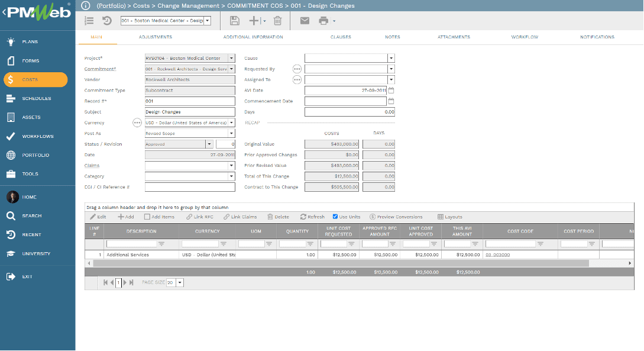Click the AVI Date input field
This screenshot has height=351, width=644.
click(346, 90)
